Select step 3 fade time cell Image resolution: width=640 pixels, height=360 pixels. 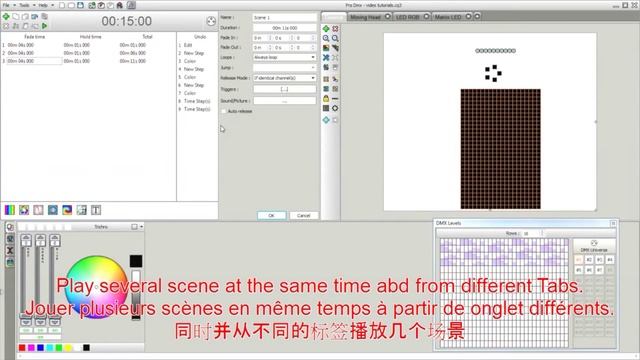click(34, 61)
